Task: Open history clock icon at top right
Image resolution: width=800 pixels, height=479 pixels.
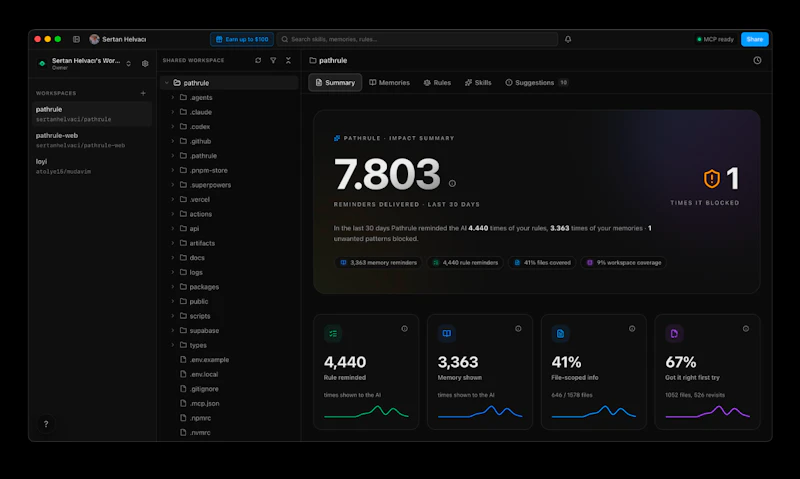Action: (757, 60)
